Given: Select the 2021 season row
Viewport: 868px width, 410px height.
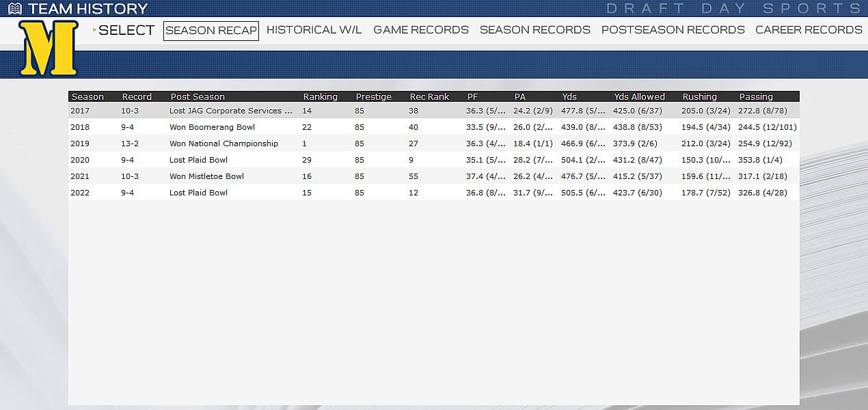Looking at the screenshot, I should tap(434, 176).
